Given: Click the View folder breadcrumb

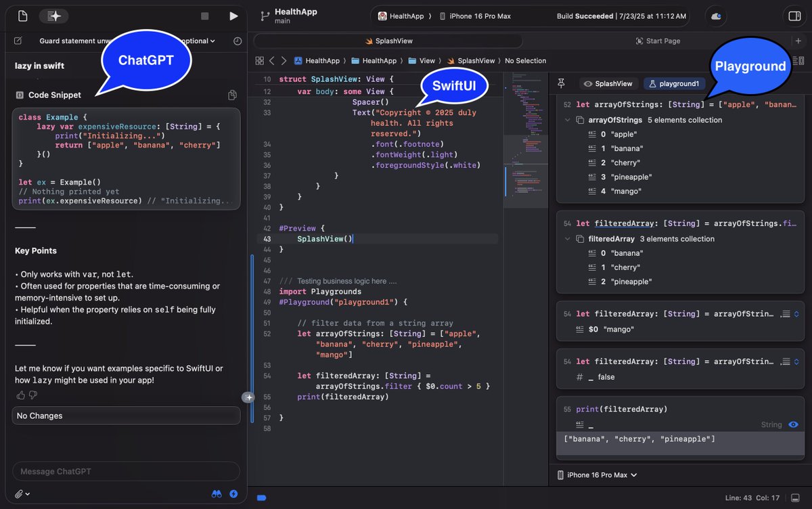Looking at the screenshot, I should [x=422, y=61].
